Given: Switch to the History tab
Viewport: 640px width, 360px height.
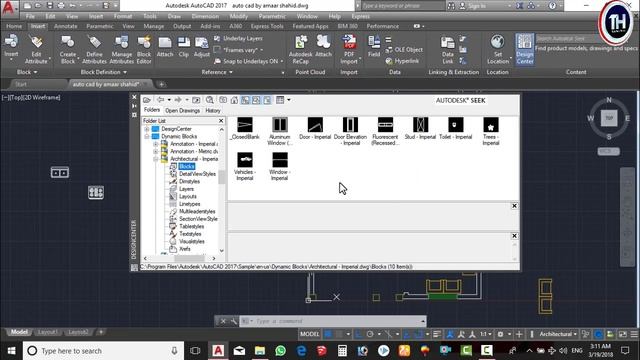Looking at the screenshot, I should click(x=213, y=111).
